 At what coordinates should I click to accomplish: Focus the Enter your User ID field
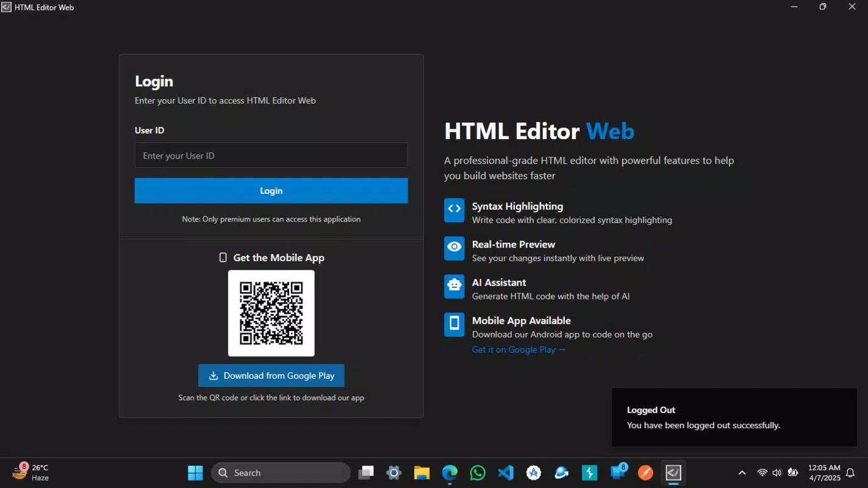pos(271,156)
